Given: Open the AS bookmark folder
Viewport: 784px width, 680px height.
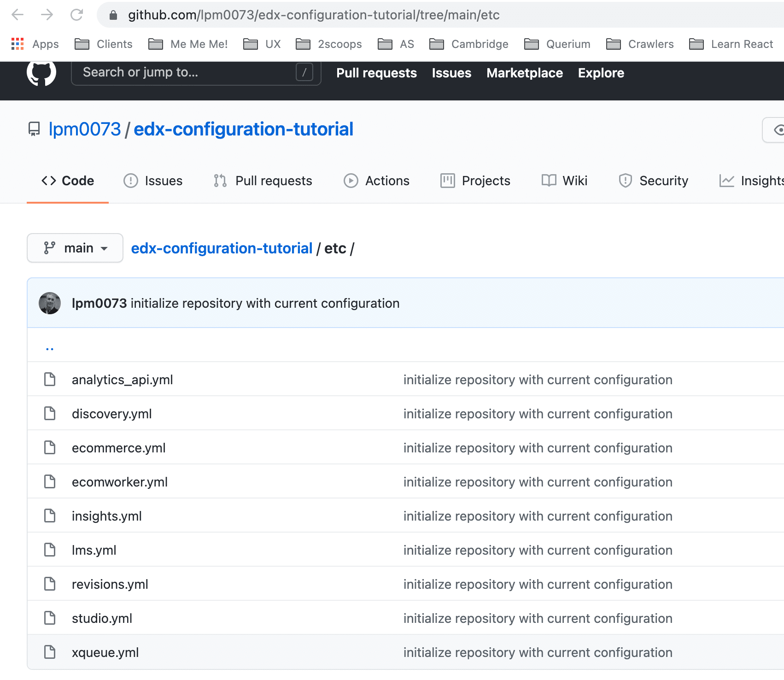Looking at the screenshot, I should click(x=396, y=44).
